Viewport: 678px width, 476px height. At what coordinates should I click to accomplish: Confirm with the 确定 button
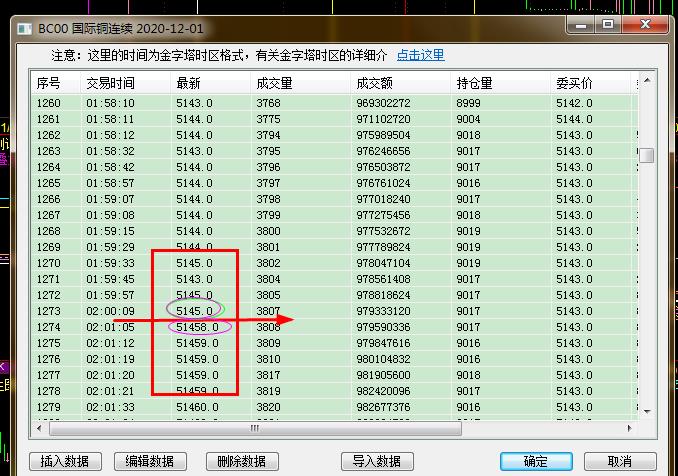(536, 461)
